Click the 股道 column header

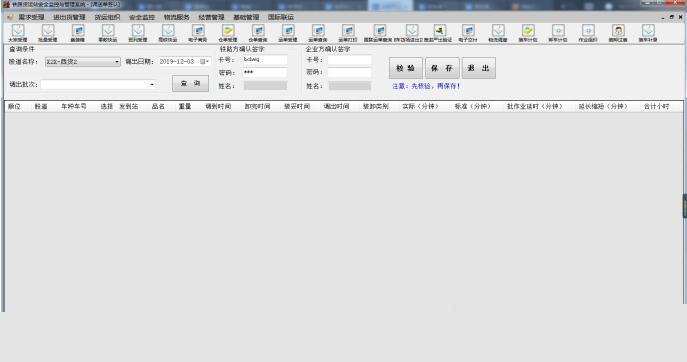point(41,106)
